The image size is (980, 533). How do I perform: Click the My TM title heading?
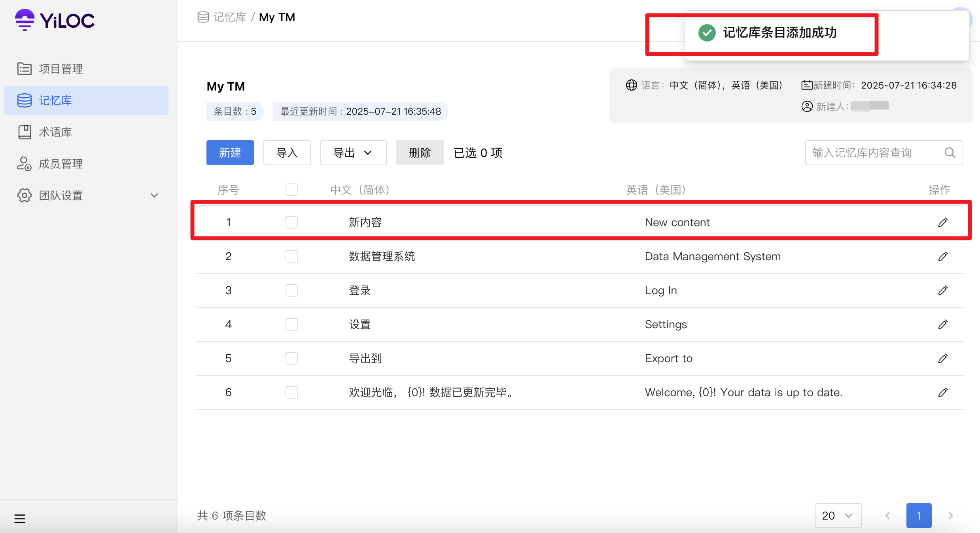226,86
